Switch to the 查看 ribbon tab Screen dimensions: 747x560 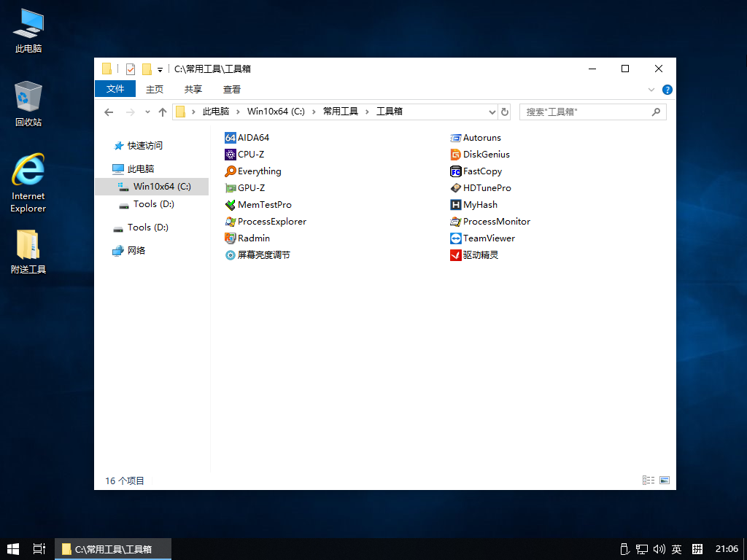click(231, 89)
